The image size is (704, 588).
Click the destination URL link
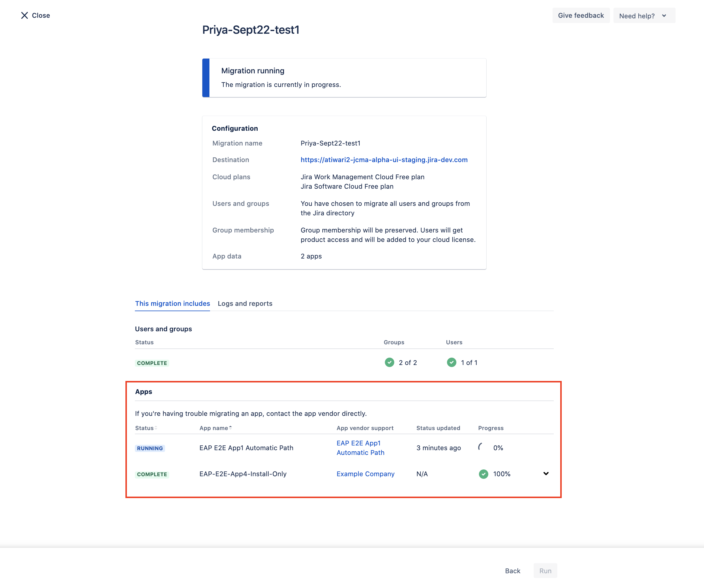click(384, 159)
